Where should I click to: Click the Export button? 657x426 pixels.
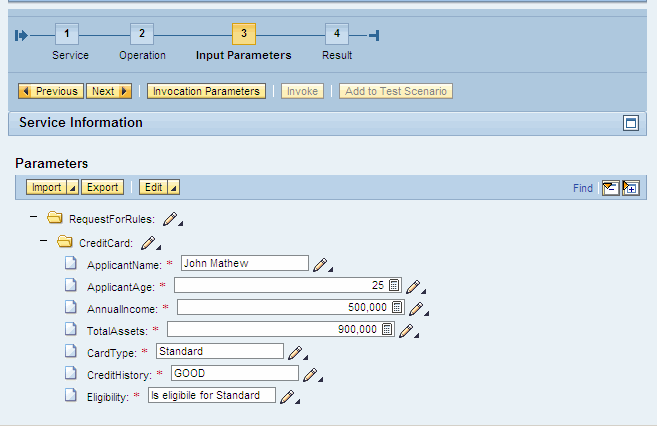(x=102, y=187)
